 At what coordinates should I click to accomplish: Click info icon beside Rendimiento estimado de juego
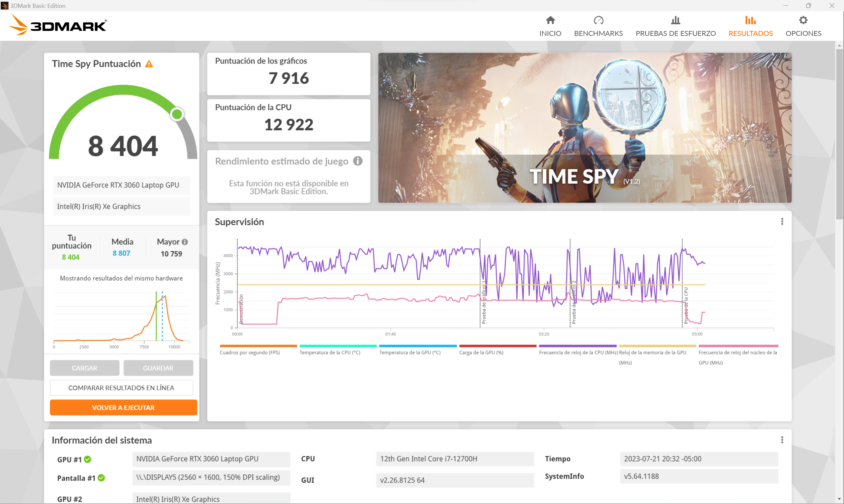(358, 161)
